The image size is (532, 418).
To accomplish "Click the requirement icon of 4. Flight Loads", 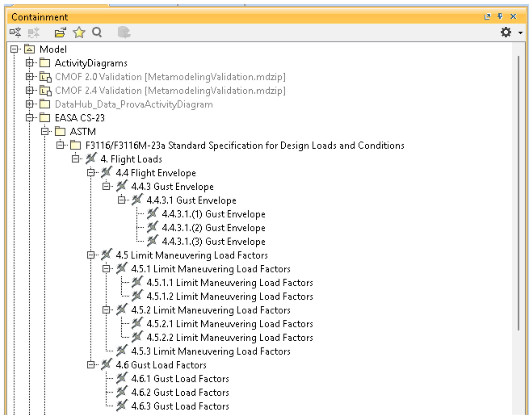I will tap(91, 159).
